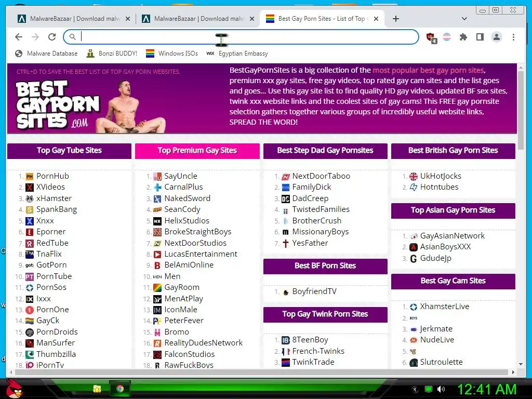This screenshot has height=399, width=532.
Task: Click the network monitor tray icon
Action: click(429, 389)
